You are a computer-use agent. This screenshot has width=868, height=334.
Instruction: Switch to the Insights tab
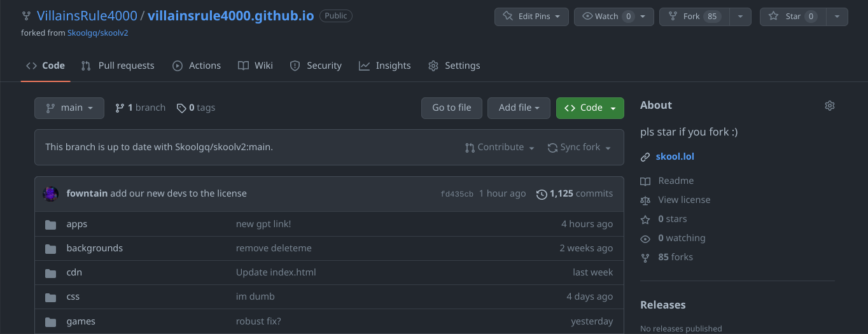384,66
